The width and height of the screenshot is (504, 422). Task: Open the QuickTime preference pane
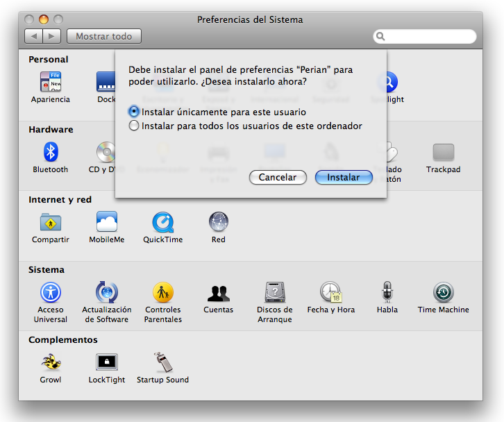(163, 227)
